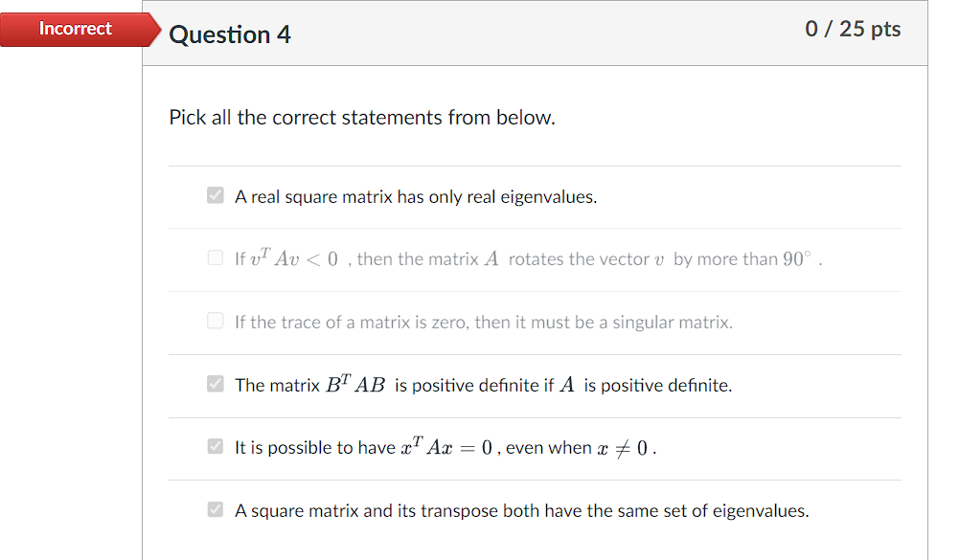Select the checkbox for the rotation statement

click(x=215, y=257)
